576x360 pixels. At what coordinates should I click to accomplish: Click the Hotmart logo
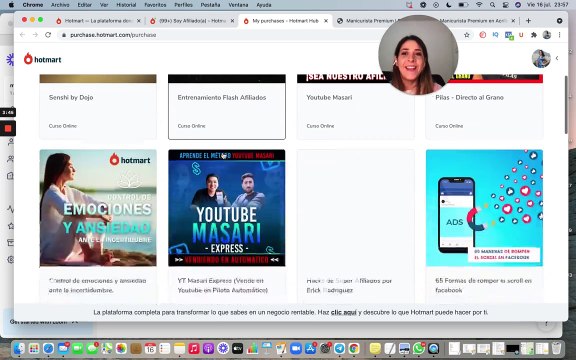coord(43,59)
